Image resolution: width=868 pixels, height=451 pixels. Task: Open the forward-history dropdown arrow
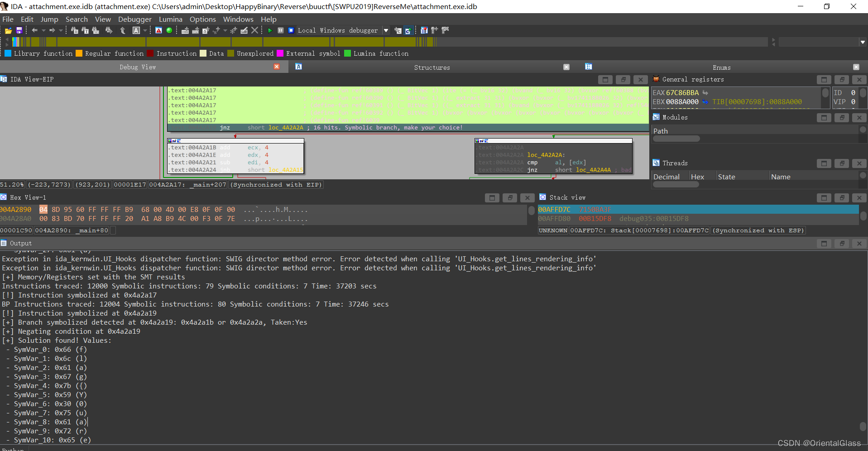(61, 30)
